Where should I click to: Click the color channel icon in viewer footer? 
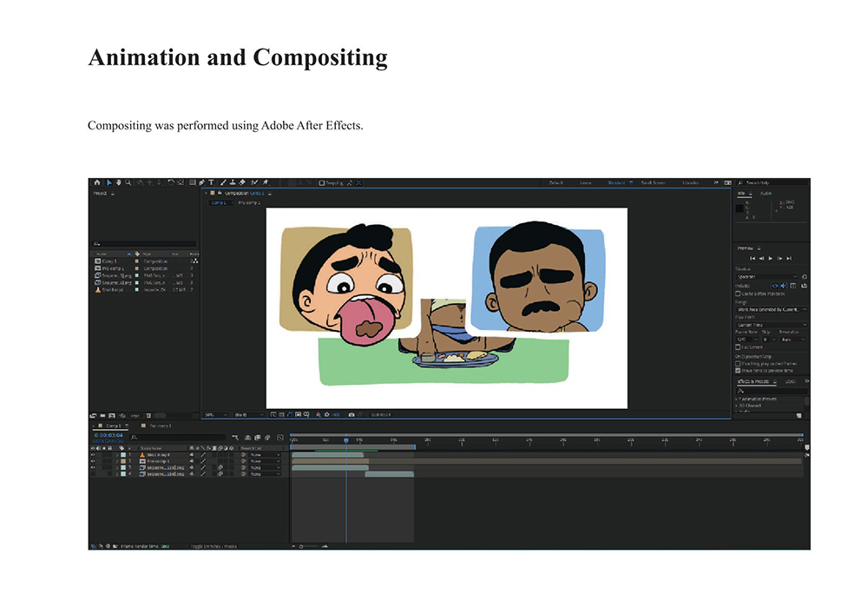pos(319,414)
